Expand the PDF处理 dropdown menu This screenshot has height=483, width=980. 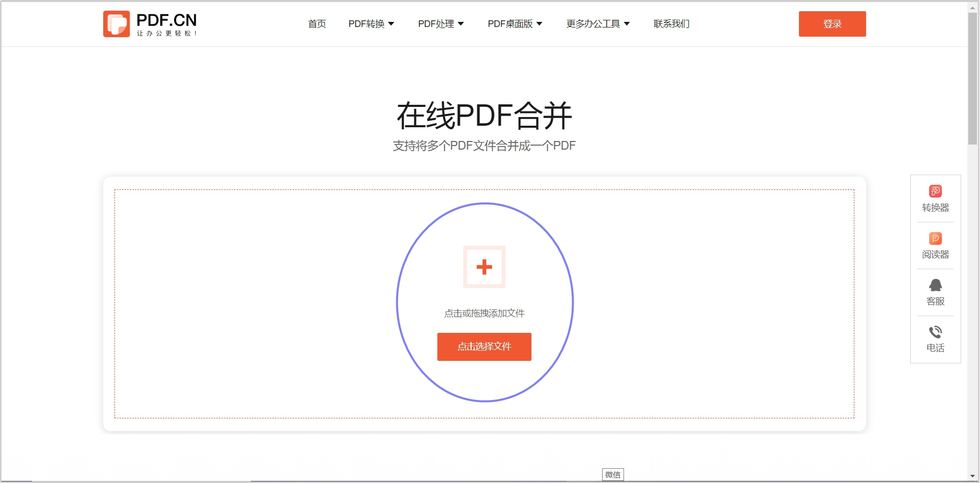pyautogui.click(x=440, y=24)
